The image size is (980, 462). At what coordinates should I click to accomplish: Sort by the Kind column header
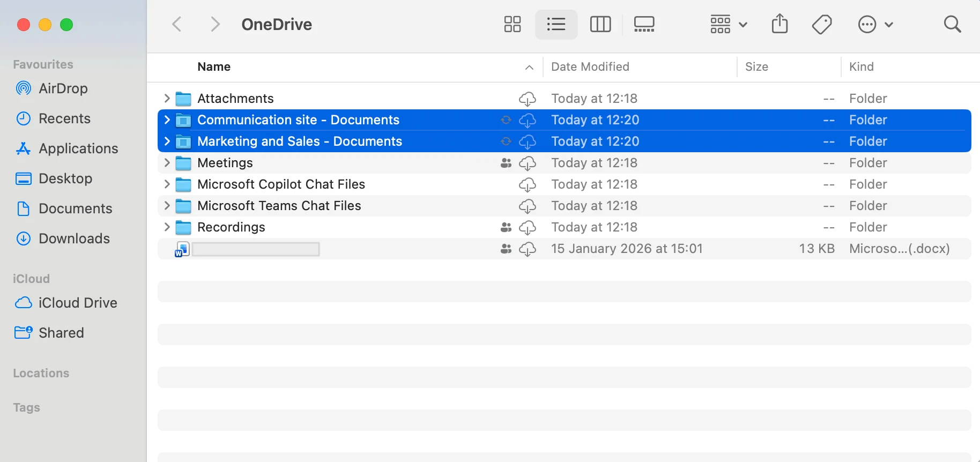click(x=861, y=66)
